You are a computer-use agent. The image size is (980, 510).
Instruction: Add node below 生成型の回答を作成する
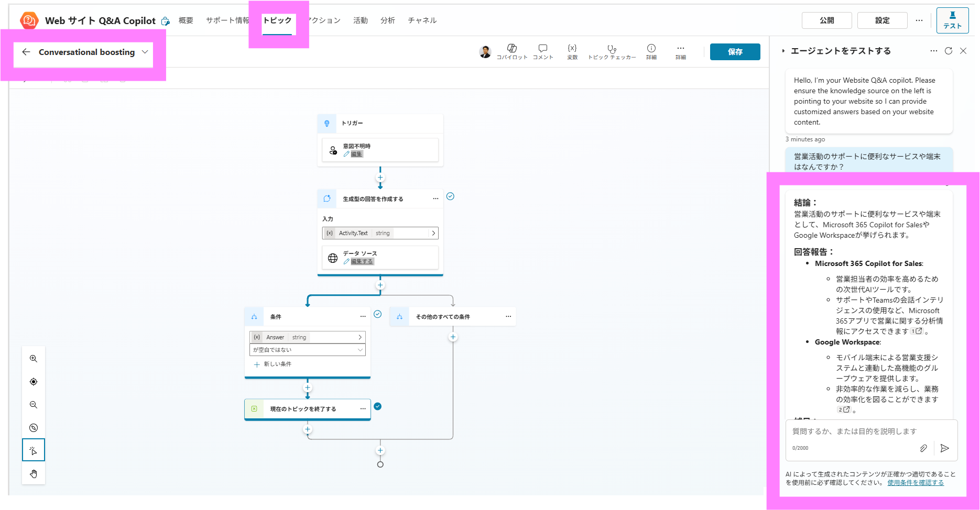pos(380,285)
